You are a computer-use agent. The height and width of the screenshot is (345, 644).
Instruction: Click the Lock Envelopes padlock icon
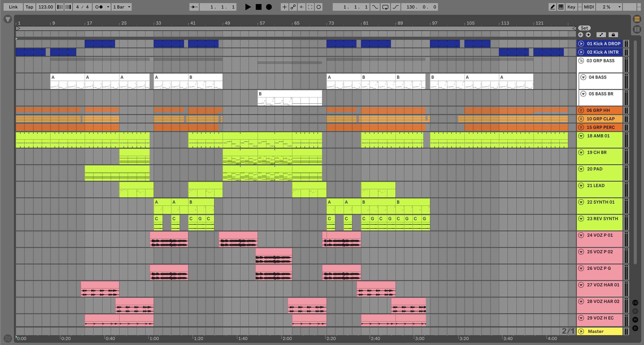click(x=613, y=35)
